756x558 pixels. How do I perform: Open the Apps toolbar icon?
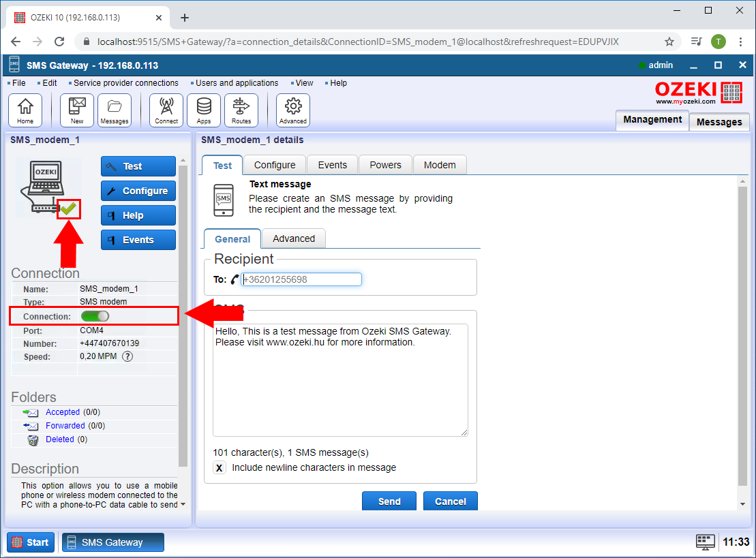[x=203, y=109]
